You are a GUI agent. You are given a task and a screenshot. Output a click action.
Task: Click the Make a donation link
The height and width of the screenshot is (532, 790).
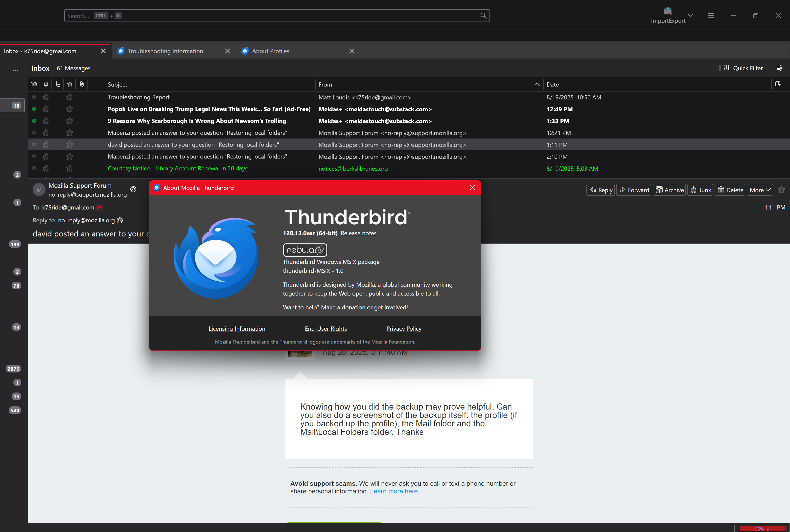343,307
